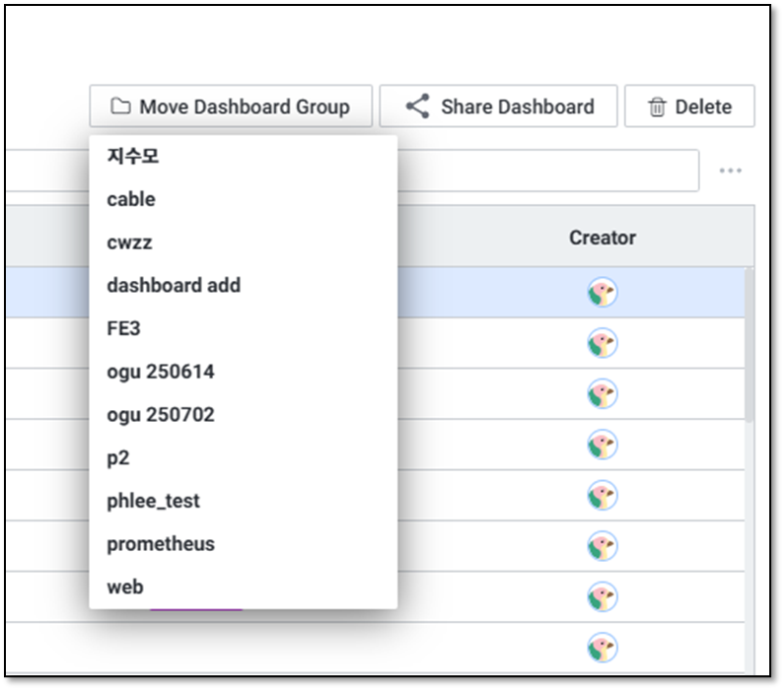Open the three-dot more options icon
This screenshot has width=784, height=690.
point(730,171)
